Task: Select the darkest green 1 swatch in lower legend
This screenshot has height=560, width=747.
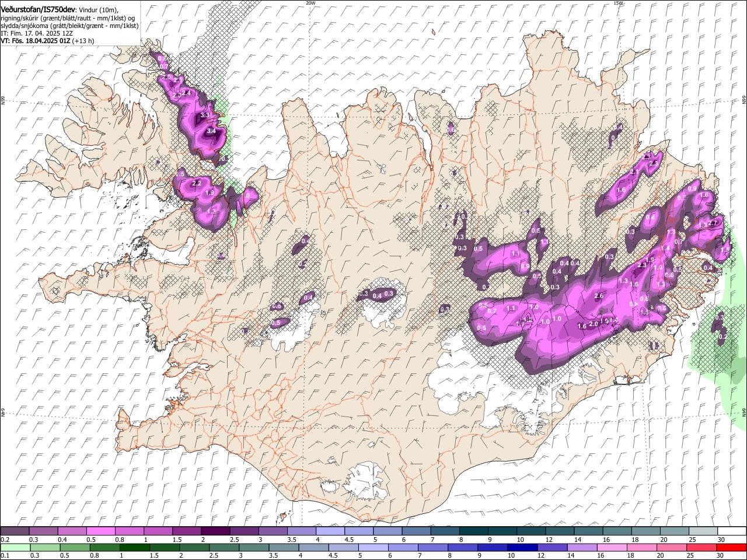Action: click(134, 548)
